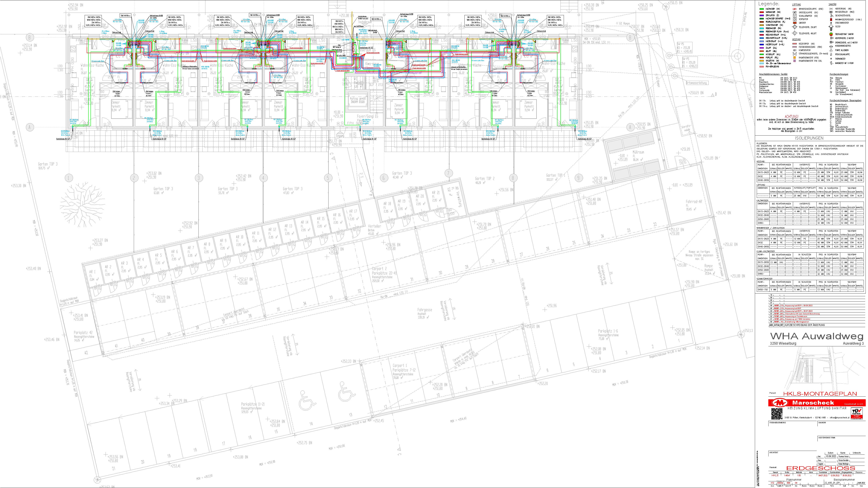Screen dimensions: 868x488
Task: Click the Müllraum room label on plan
Action: coord(638,153)
